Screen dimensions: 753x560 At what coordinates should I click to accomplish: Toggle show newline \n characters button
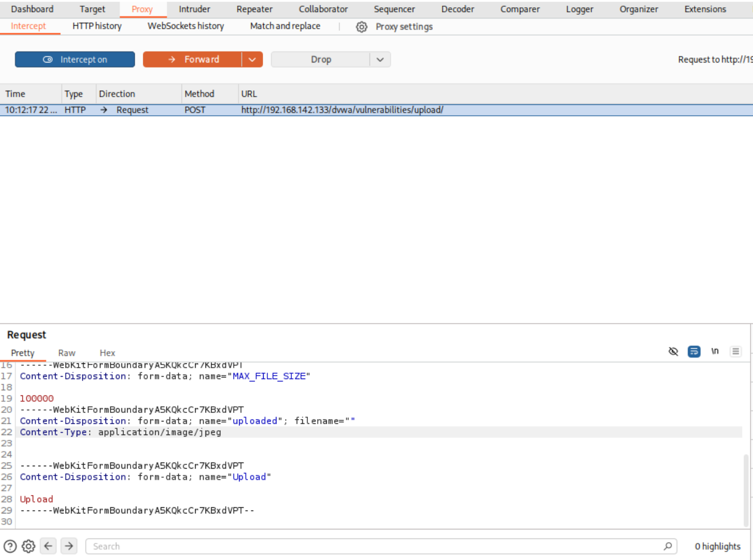coord(715,352)
